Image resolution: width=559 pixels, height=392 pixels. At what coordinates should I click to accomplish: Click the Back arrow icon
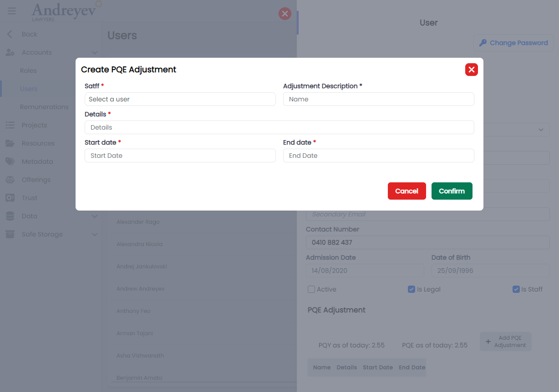10,34
